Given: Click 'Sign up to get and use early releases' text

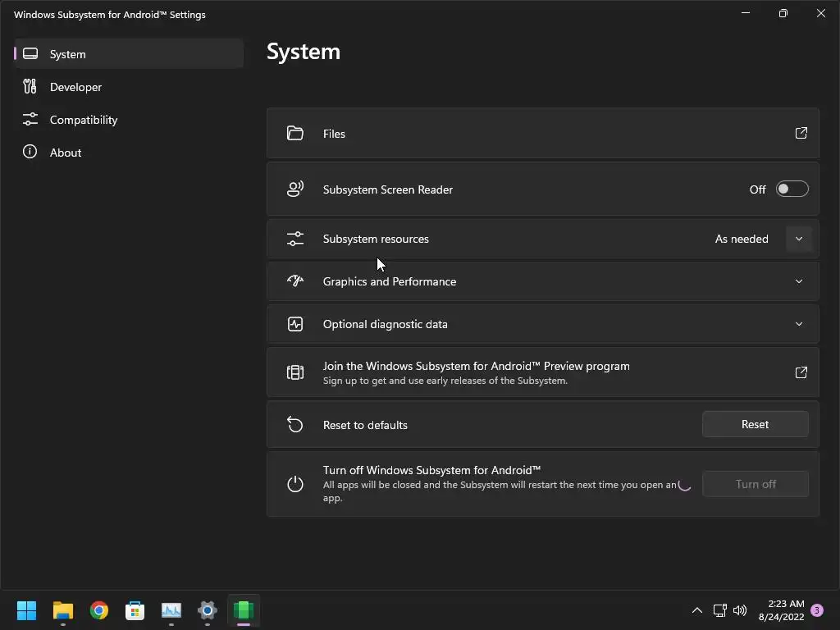Looking at the screenshot, I should [x=445, y=381].
